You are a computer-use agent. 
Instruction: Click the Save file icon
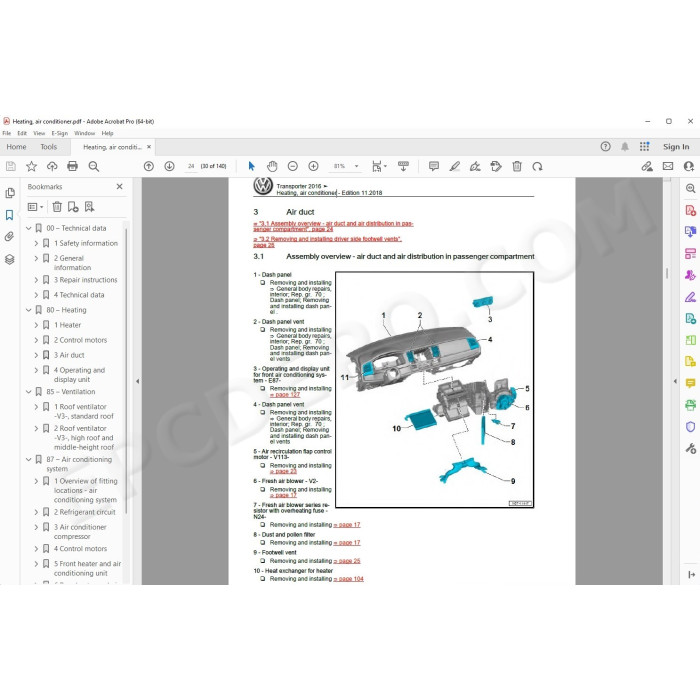pyautogui.click(x=11, y=167)
